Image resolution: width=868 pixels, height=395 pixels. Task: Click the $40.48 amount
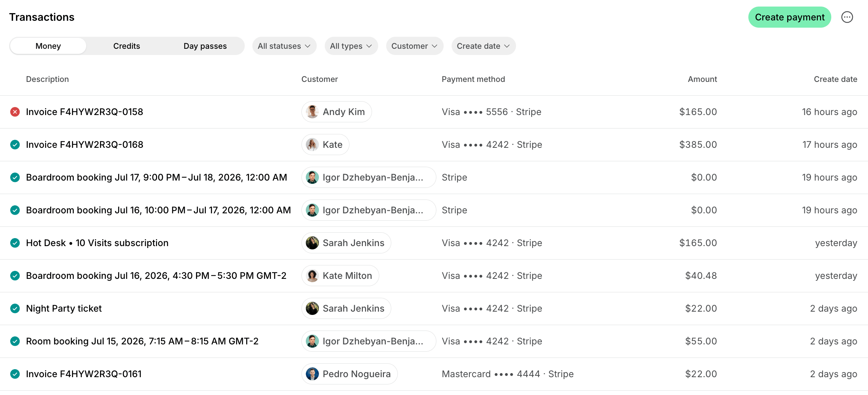(701, 276)
